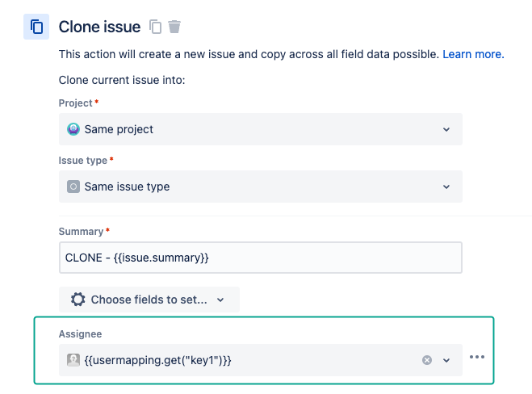Click the Assignee user avatar icon

pyautogui.click(x=73, y=360)
